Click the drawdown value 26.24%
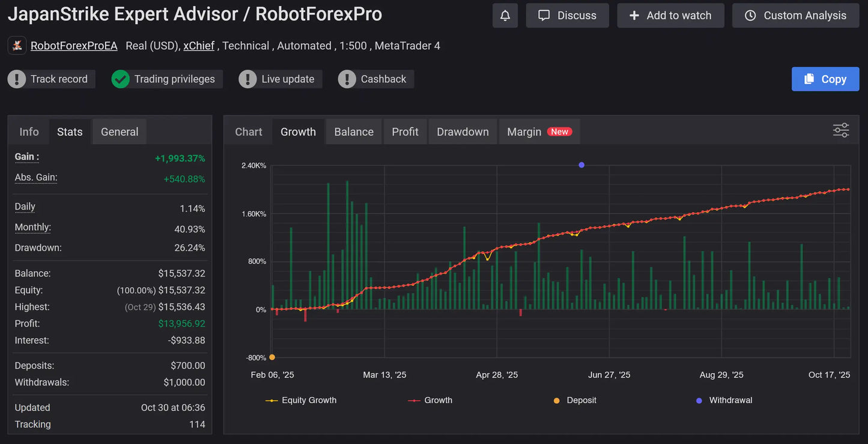The width and height of the screenshot is (868, 444). (190, 248)
